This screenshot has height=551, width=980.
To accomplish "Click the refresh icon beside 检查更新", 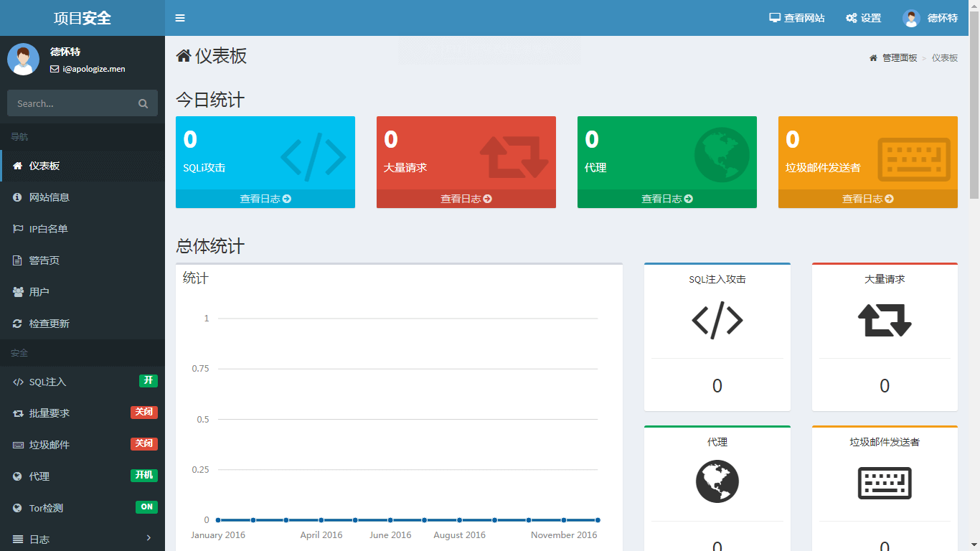I will point(17,324).
